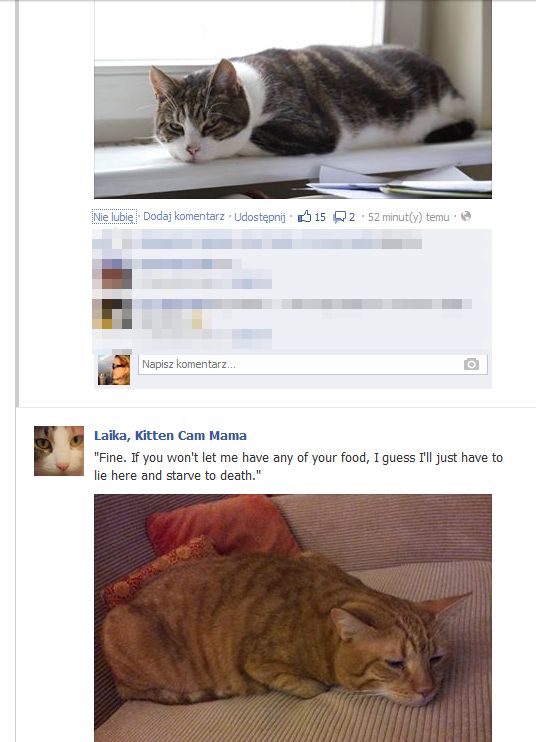The width and height of the screenshot is (536, 742).
Task: Open Laika's cat profile picture
Action: [59, 450]
